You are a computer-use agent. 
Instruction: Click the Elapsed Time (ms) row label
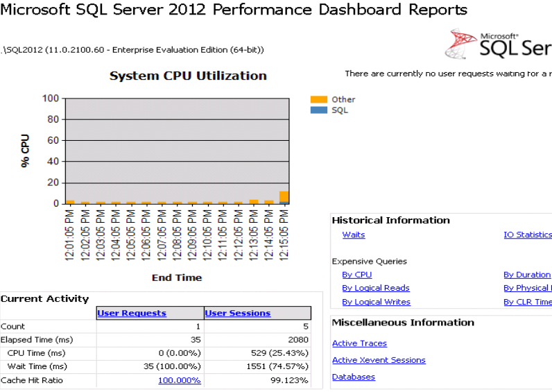tap(37, 340)
